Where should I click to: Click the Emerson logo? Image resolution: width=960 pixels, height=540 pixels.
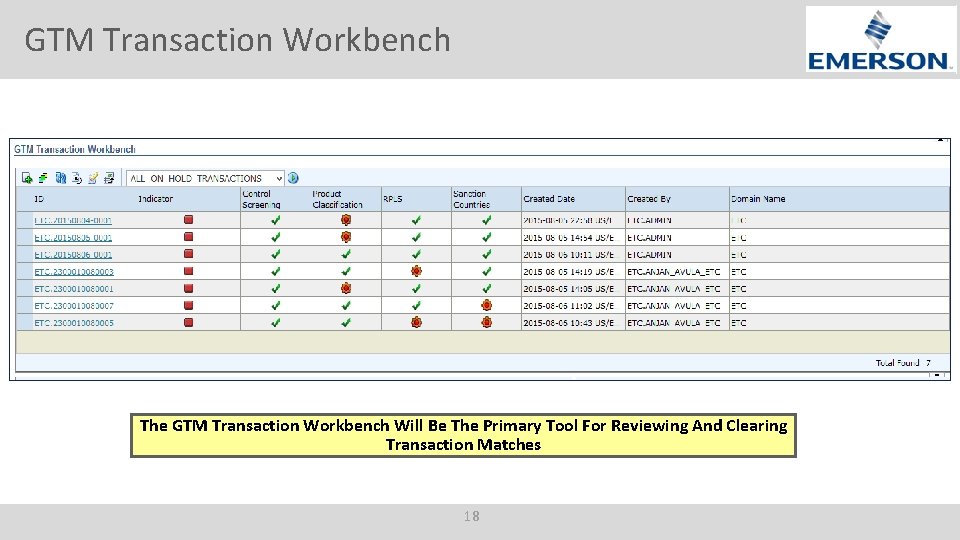click(x=880, y=40)
